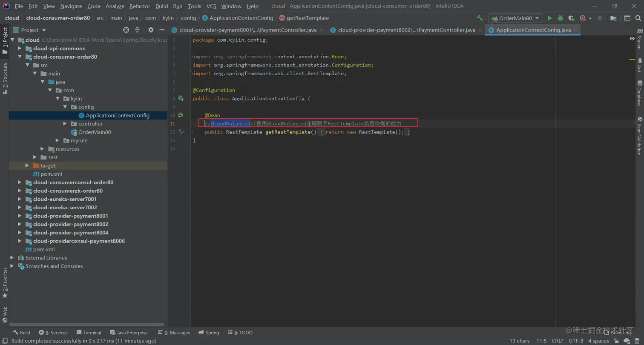644x345 pixels.
Task: Open profiler run options dropdown arrow
Action: [x=590, y=18]
